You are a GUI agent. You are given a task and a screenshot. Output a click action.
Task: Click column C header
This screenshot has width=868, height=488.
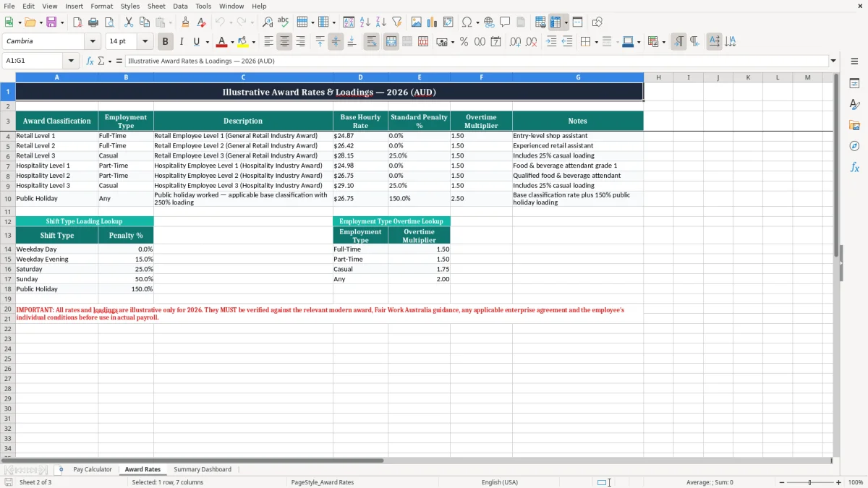(x=243, y=77)
